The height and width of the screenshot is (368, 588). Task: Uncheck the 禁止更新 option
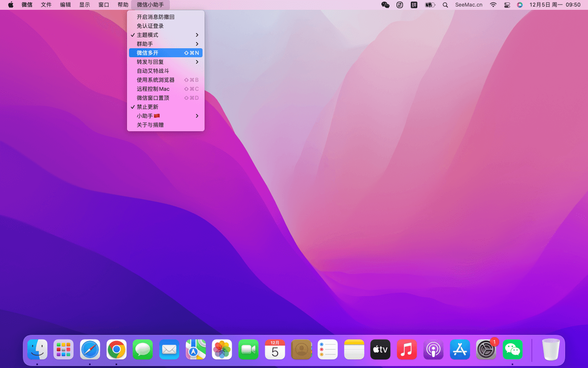click(x=147, y=107)
